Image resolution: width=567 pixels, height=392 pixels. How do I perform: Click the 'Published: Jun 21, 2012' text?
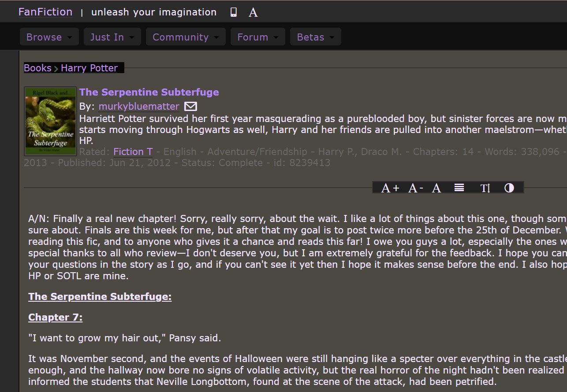click(x=114, y=163)
